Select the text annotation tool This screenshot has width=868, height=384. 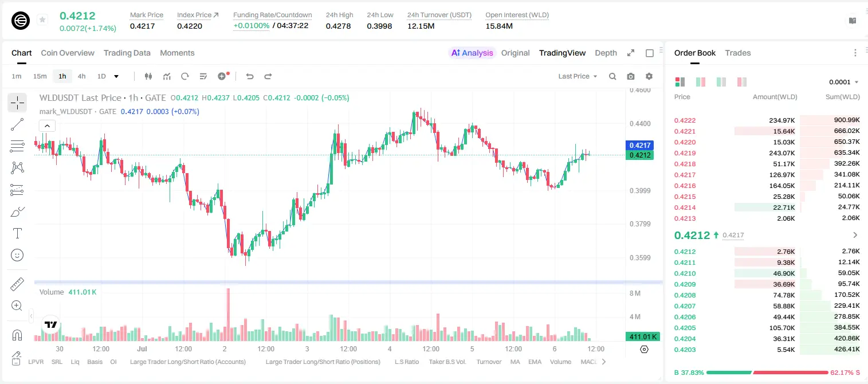17,233
